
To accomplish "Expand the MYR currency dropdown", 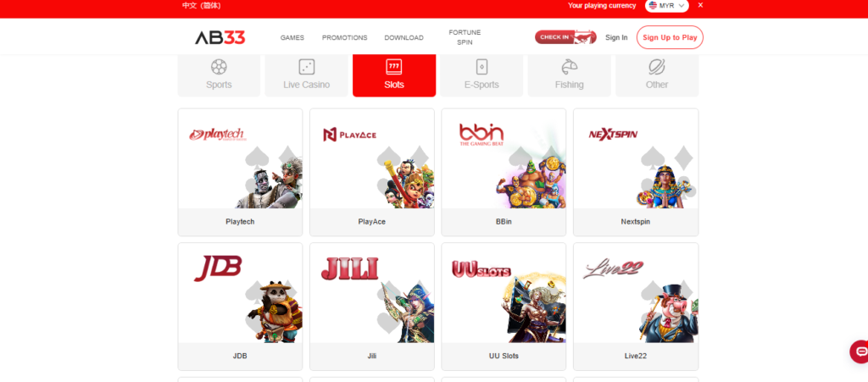I will (666, 6).
